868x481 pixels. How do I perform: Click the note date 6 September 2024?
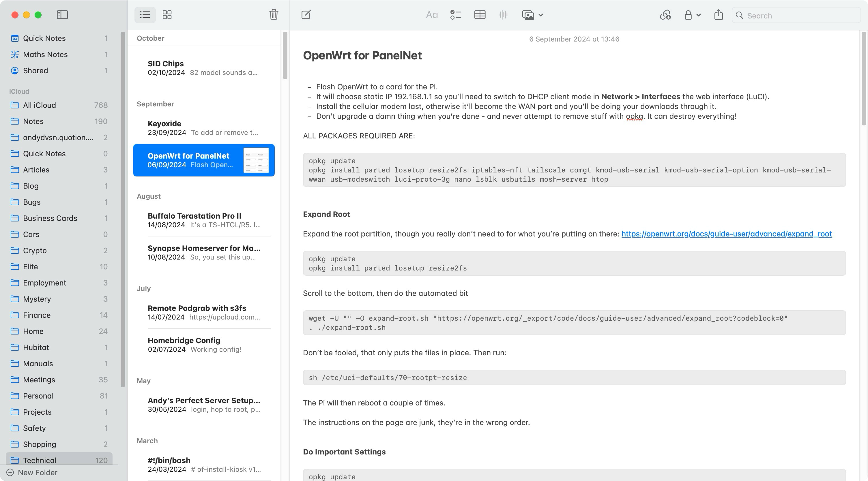click(574, 39)
